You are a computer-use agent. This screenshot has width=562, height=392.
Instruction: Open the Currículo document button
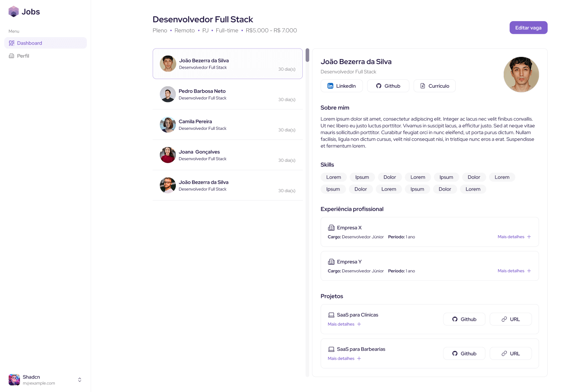(x=434, y=86)
